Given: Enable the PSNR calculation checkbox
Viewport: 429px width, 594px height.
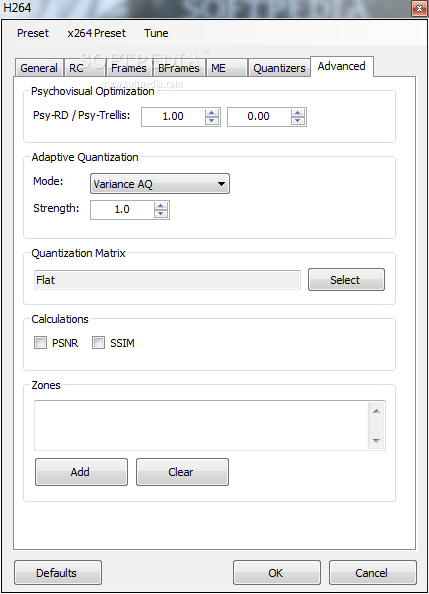Looking at the screenshot, I should [41, 343].
